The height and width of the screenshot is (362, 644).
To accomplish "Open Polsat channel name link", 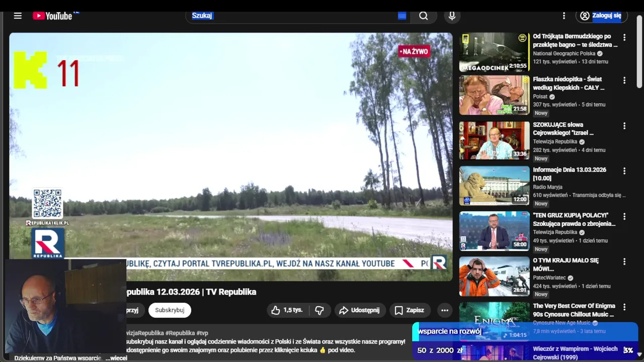I will [540, 97].
